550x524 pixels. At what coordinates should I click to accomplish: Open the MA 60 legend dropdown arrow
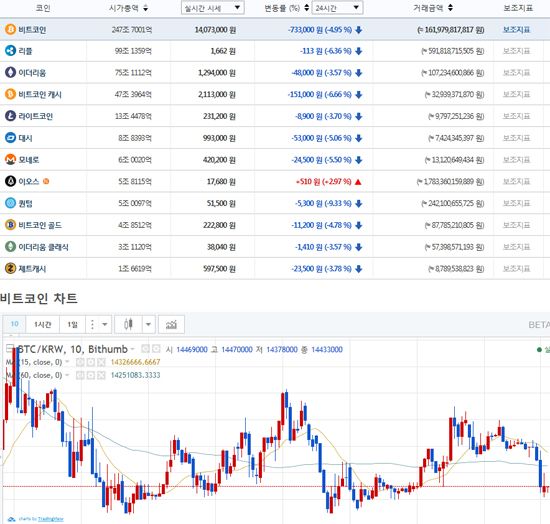[67, 375]
